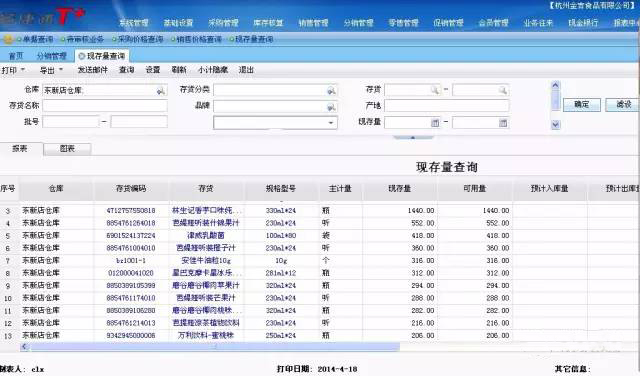Open the unlabeled combo box under 品牌
640x376 pixels.
coord(275,122)
